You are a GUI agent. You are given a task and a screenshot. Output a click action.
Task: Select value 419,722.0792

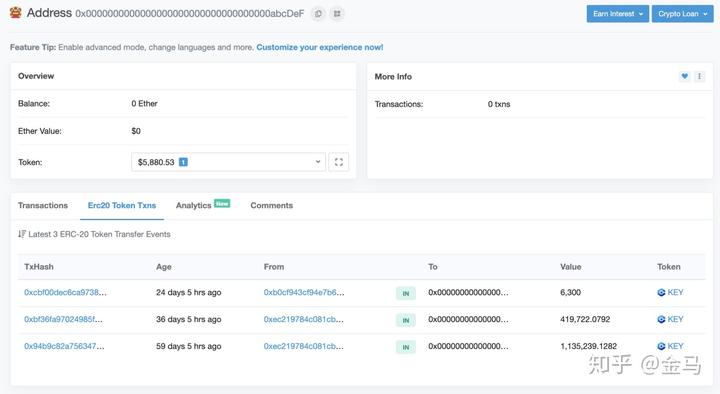[585, 319]
